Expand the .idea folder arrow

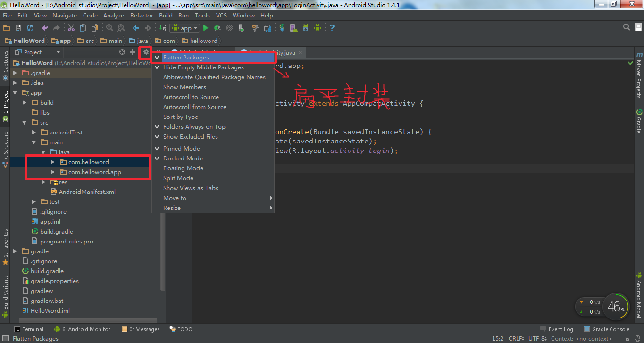15,83
